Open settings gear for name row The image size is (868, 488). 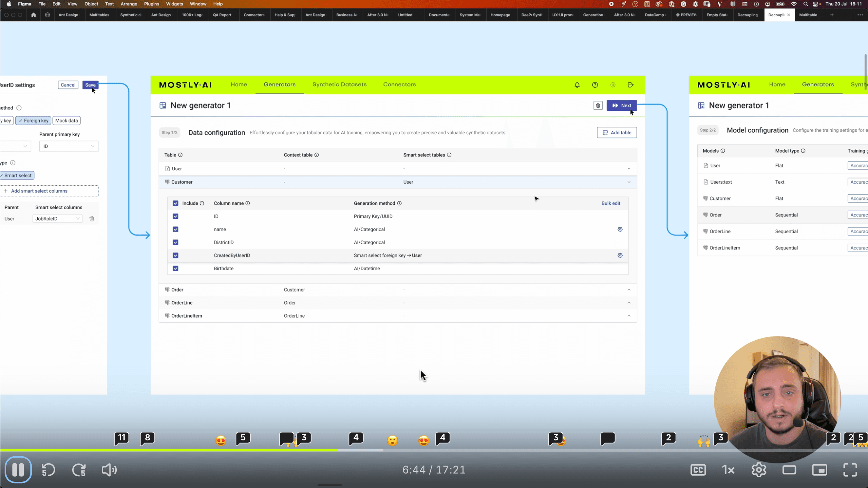620,229
